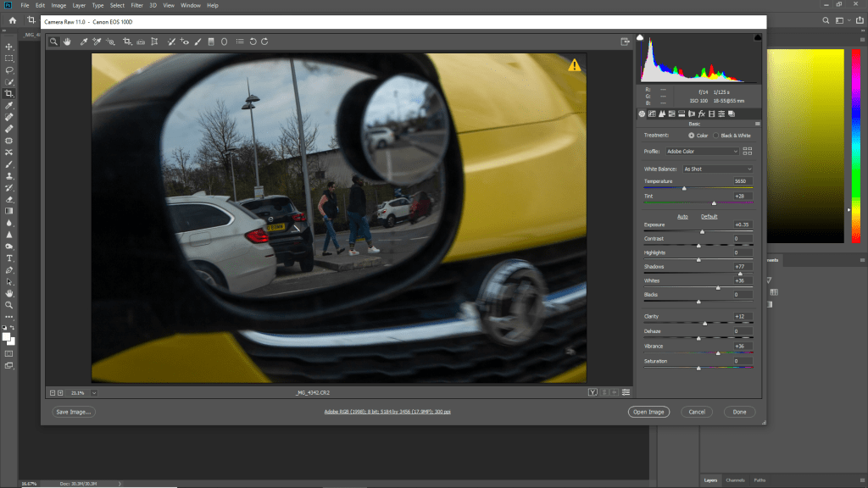Toggle the highlight clipping warning in histogram
Screen dimensions: 868x488
pos(757,37)
